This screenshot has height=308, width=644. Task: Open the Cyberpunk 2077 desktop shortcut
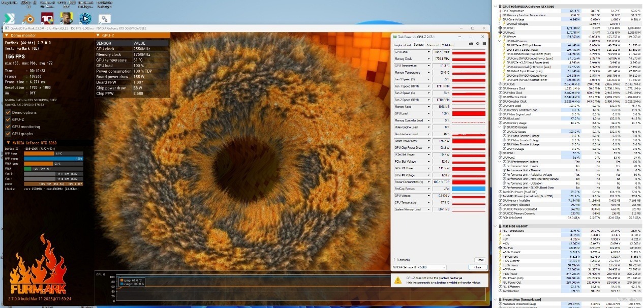pyautogui.click(x=66, y=18)
